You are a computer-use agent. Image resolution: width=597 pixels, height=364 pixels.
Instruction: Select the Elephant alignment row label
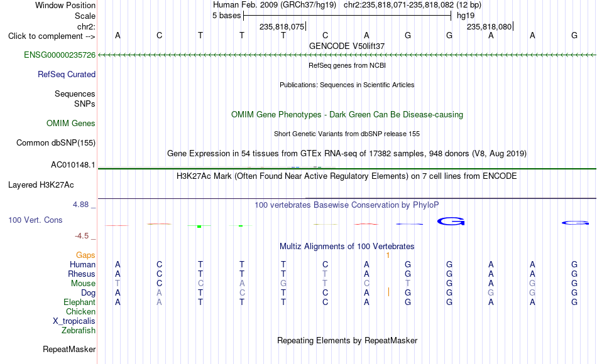coord(79,302)
